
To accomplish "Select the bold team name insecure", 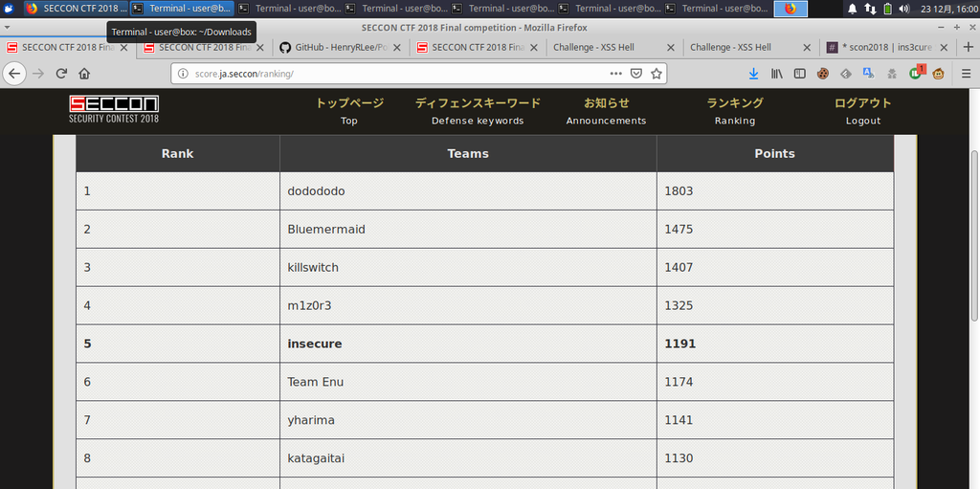I will point(315,344).
